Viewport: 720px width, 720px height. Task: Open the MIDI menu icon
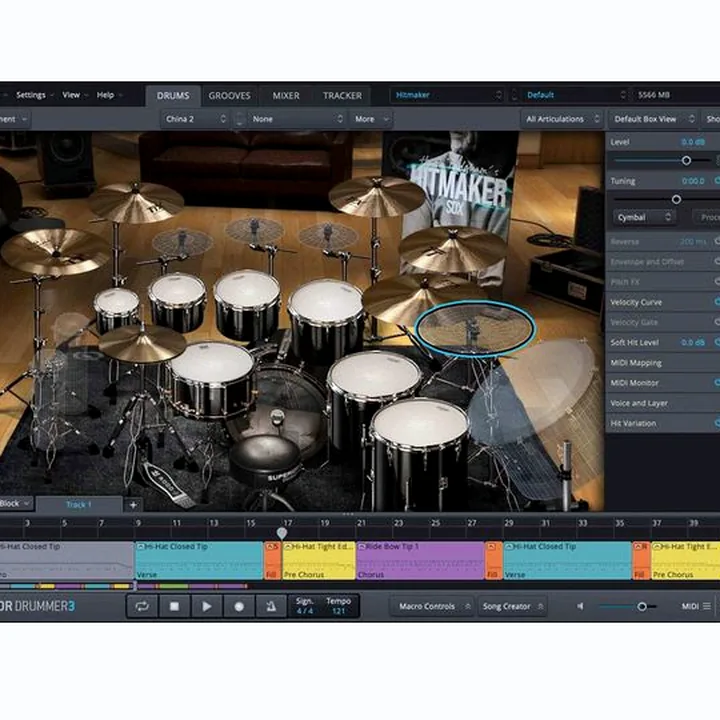coord(707,606)
